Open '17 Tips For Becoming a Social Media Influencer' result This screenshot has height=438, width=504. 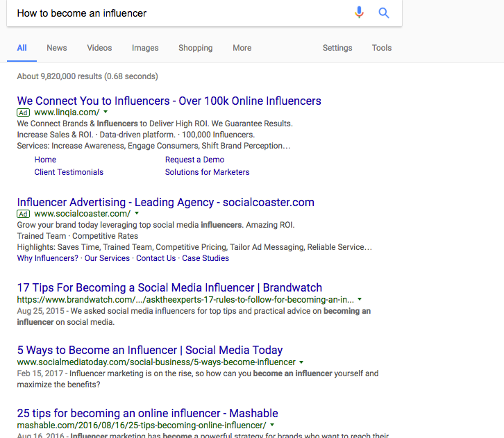(x=169, y=287)
